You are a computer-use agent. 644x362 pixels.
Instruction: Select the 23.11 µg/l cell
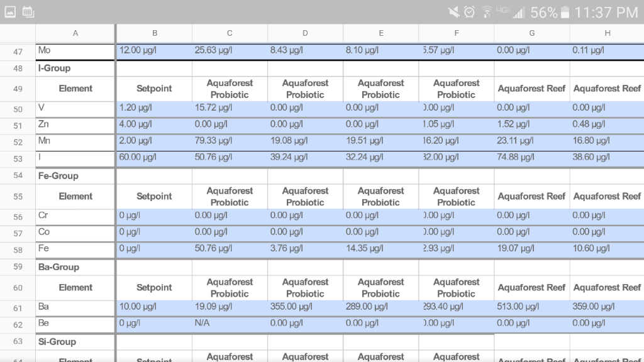tap(532, 142)
